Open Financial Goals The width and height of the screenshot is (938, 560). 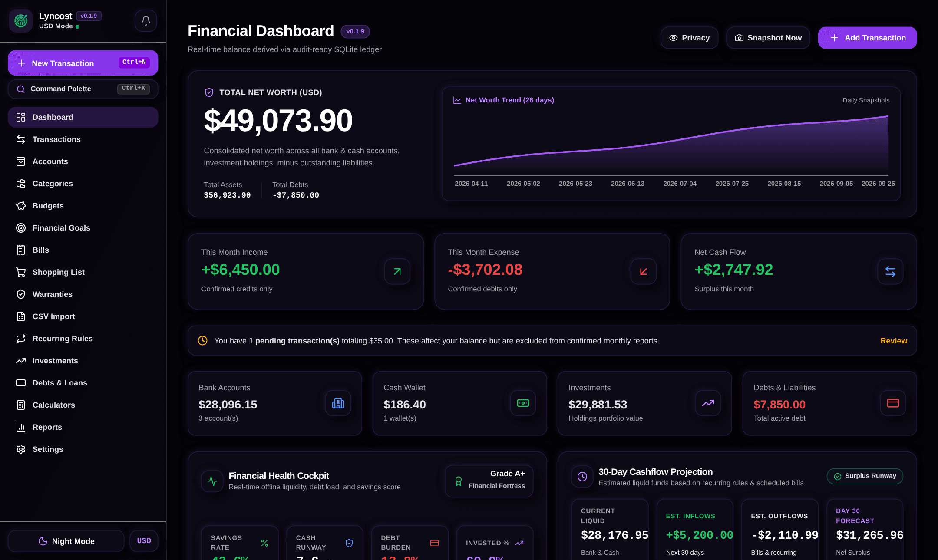(x=83, y=228)
